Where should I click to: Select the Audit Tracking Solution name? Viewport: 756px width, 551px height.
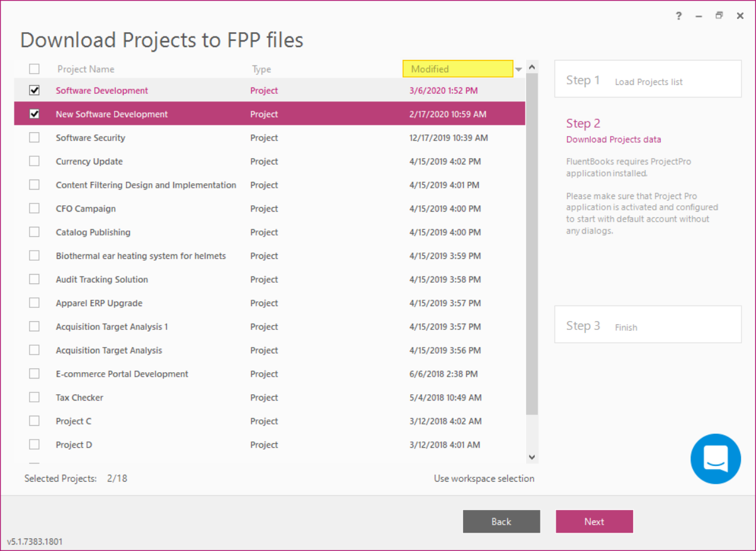[102, 280]
